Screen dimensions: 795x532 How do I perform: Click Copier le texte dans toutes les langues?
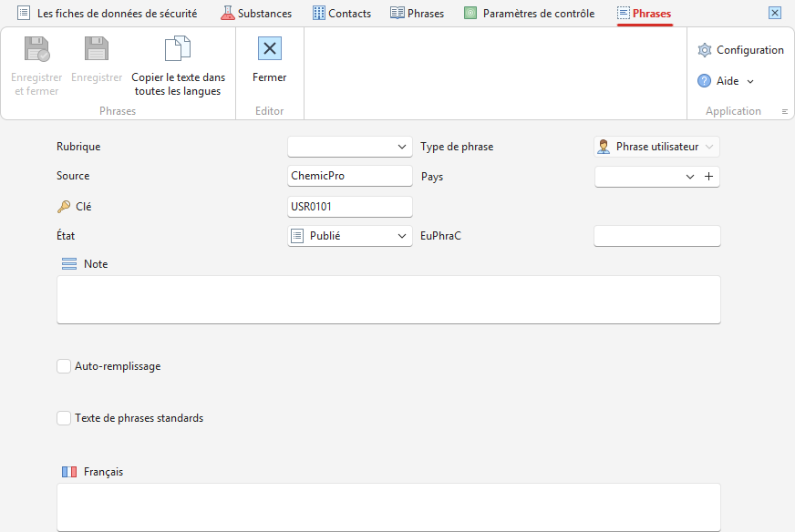click(178, 66)
